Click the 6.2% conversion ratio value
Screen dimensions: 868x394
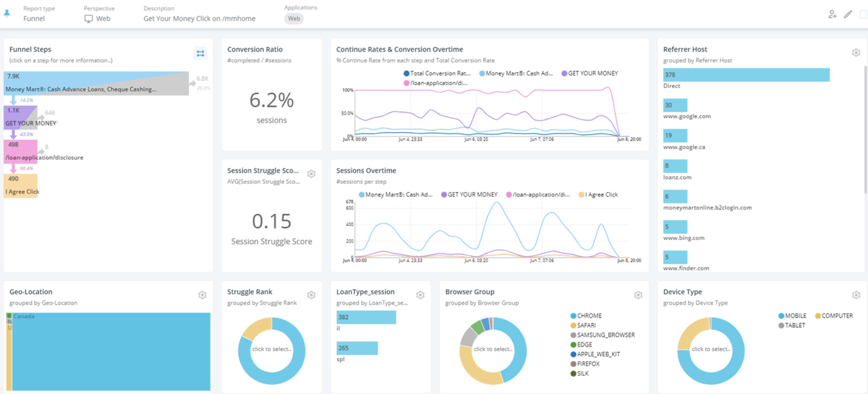tap(272, 100)
